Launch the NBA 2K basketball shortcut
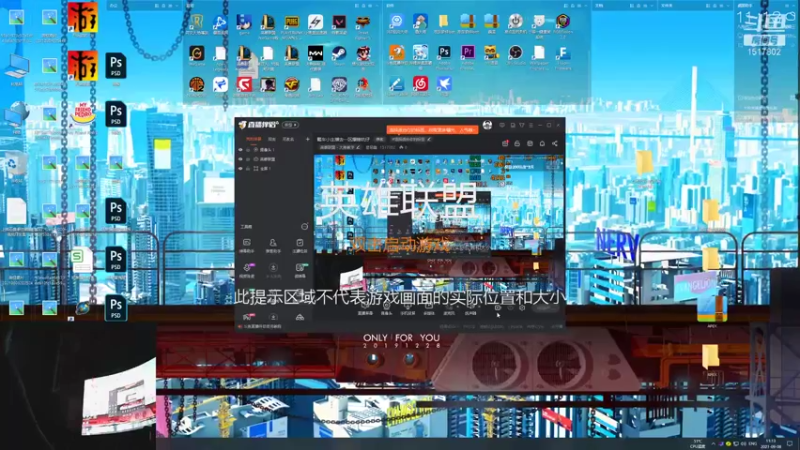 point(196,87)
